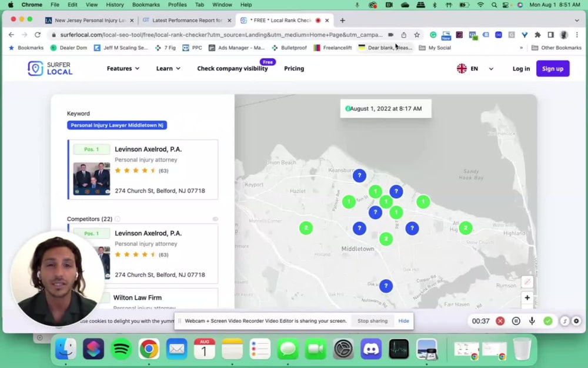Image resolution: width=588 pixels, height=368 pixels.
Task: Click Stop sharing button
Action: pos(372,321)
